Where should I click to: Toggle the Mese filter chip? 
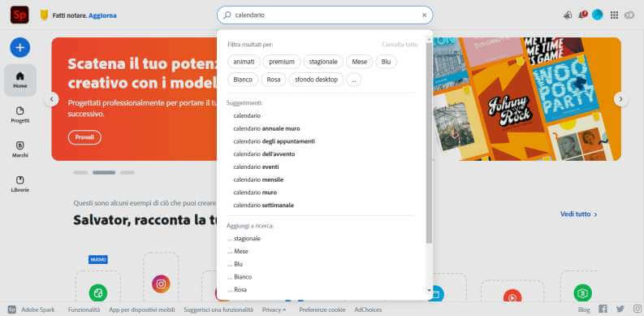pos(360,62)
